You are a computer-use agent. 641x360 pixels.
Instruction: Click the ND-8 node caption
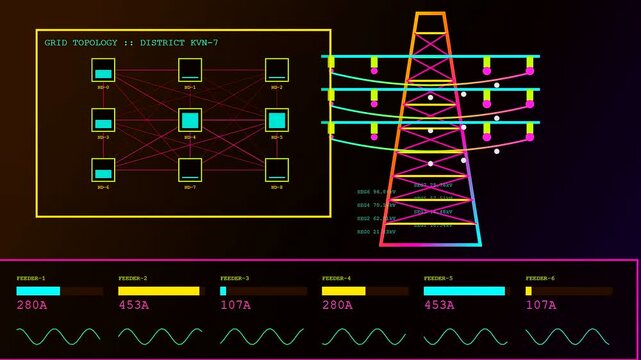[x=277, y=188]
